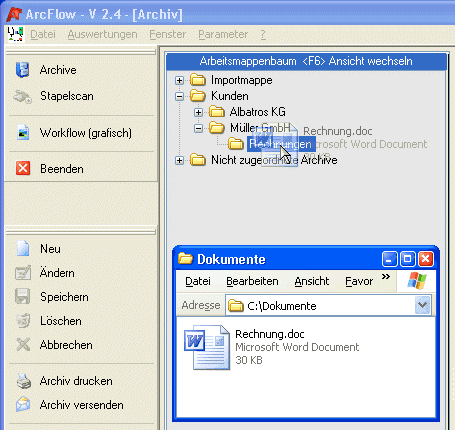Image resolution: width=455 pixels, height=430 pixels.
Task: Click the Archive cabinet icon in sidebar
Action: coord(22,70)
